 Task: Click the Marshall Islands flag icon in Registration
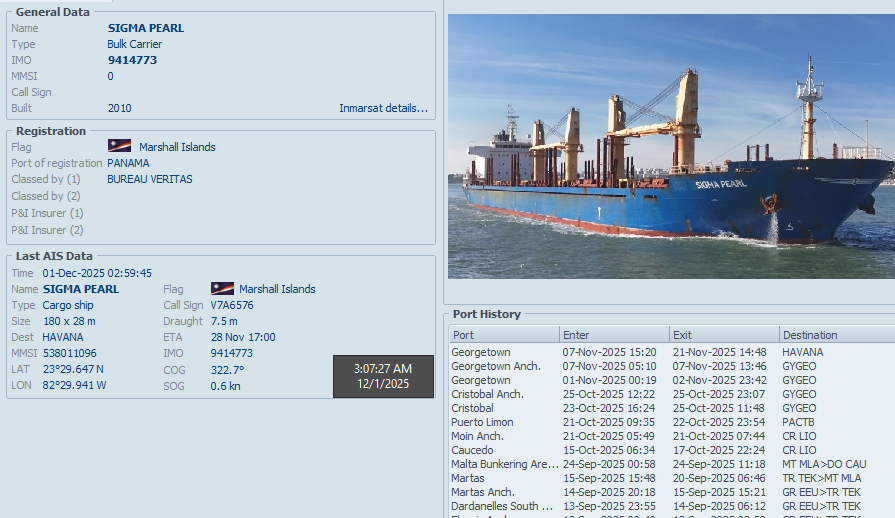(119, 146)
